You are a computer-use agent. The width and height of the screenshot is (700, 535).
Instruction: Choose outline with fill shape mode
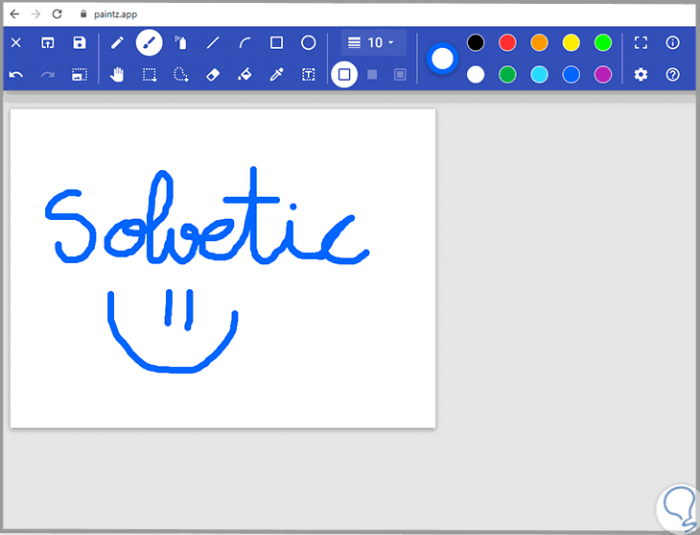coord(400,75)
